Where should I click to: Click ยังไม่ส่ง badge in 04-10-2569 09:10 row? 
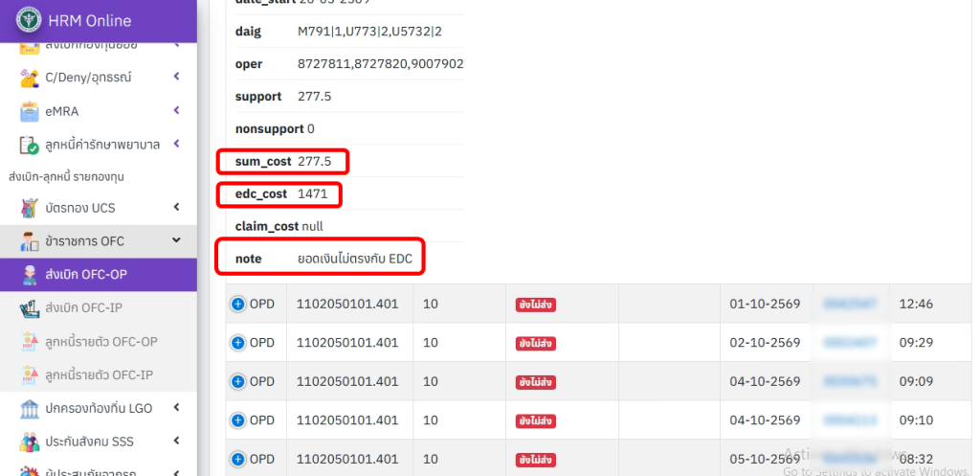click(x=536, y=421)
